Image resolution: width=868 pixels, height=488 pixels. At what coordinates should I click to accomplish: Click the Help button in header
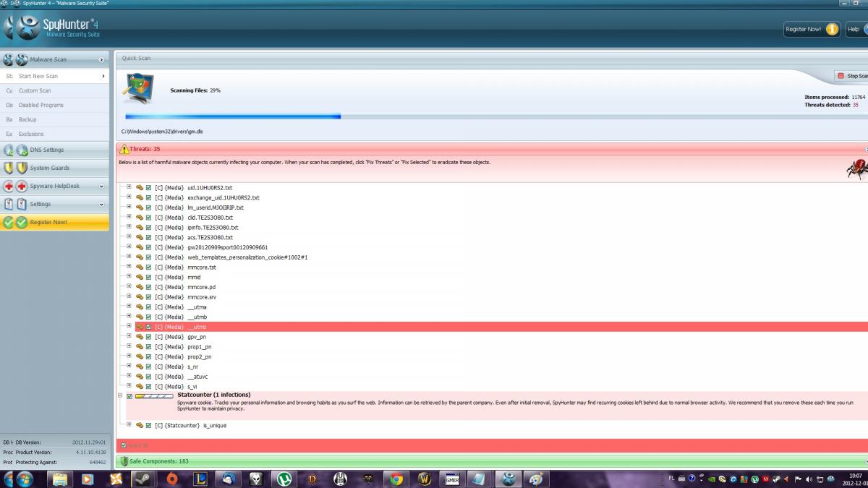click(856, 29)
